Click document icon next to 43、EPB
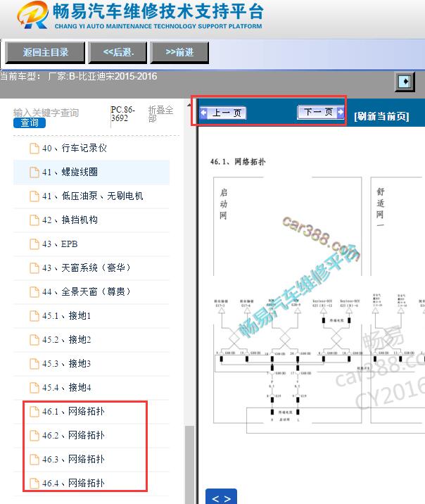The height and width of the screenshot is (504, 425). (34, 244)
